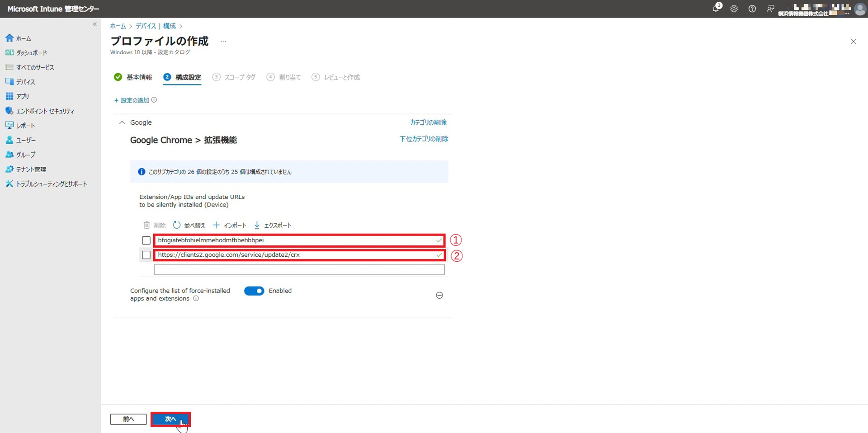
Task: Click the 次へ button
Action: tap(170, 419)
